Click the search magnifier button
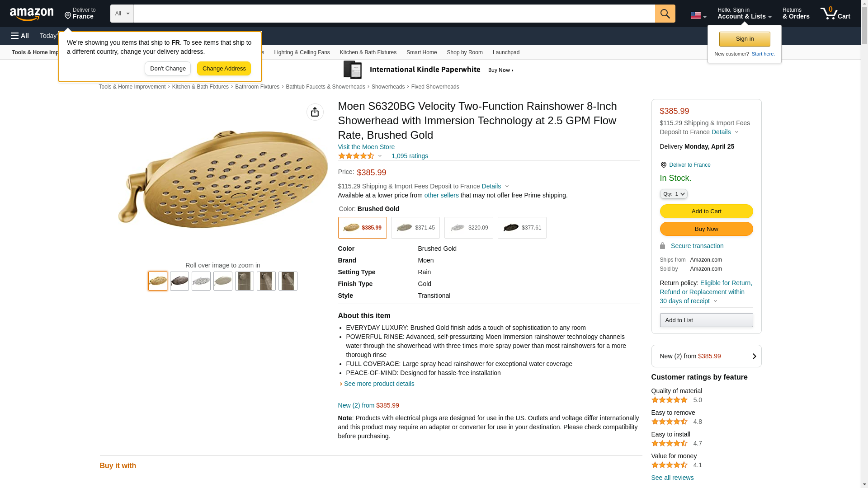Viewport: 868px width, 488px height. (665, 14)
